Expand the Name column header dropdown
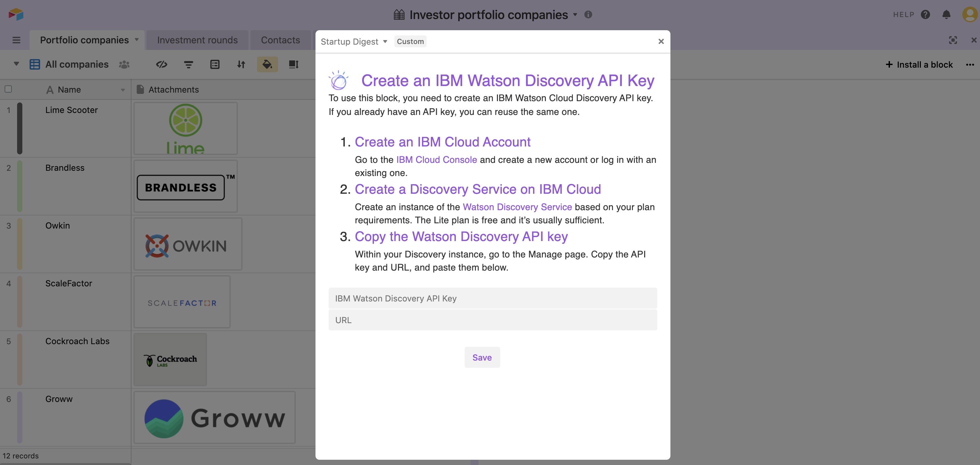This screenshot has width=980, height=465. [x=123, y=90]
